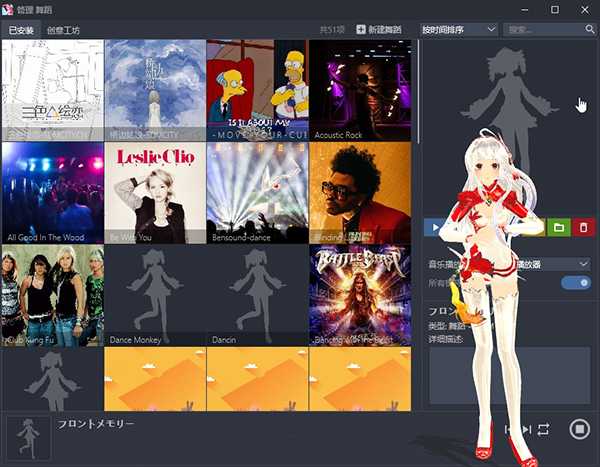Choose the Dance Monkey dance item
This screenshot has height=467, width=600.
coord(155,294)
